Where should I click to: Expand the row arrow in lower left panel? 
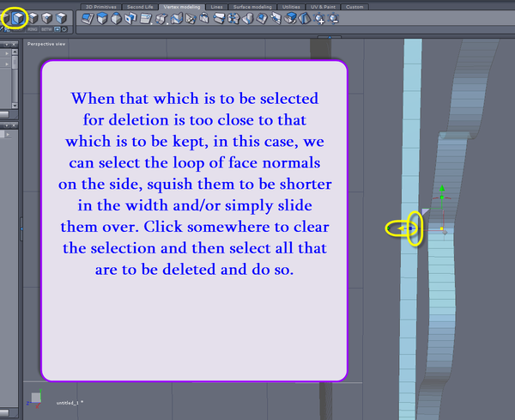(x=7, y=134)
